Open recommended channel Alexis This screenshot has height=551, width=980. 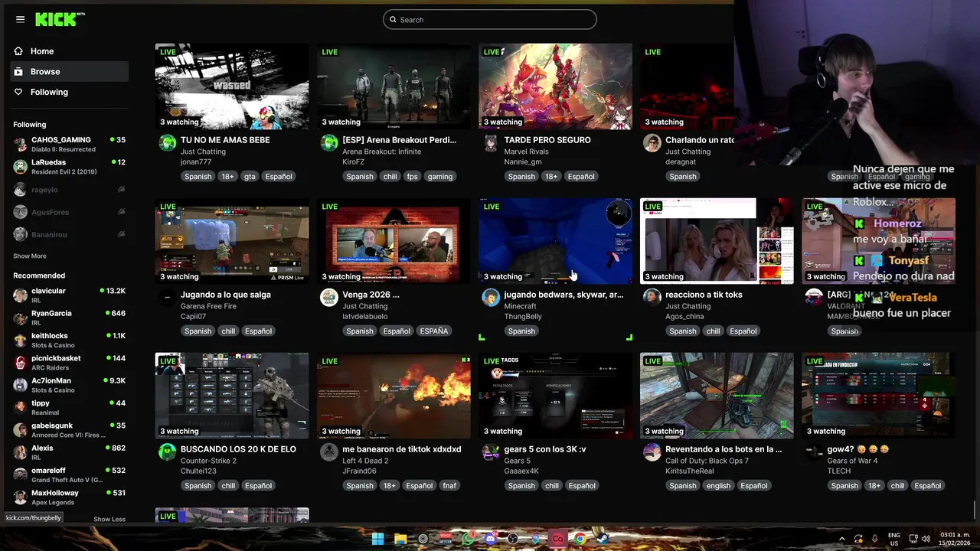tap(70, 452)
